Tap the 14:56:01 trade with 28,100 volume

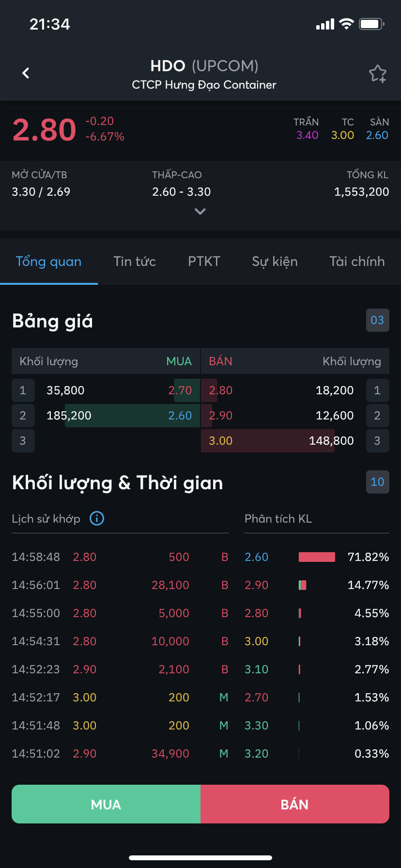[116, 585]
